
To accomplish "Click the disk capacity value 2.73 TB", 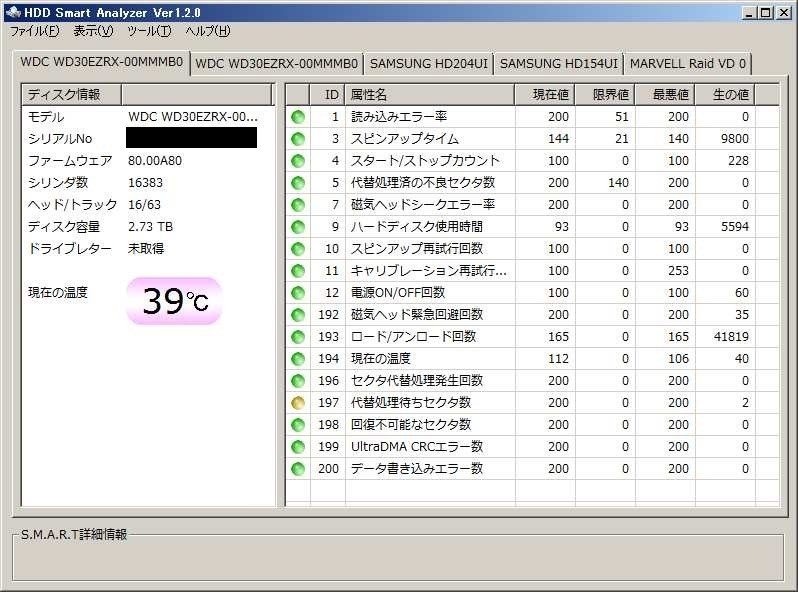I will (x=150, y=227).
